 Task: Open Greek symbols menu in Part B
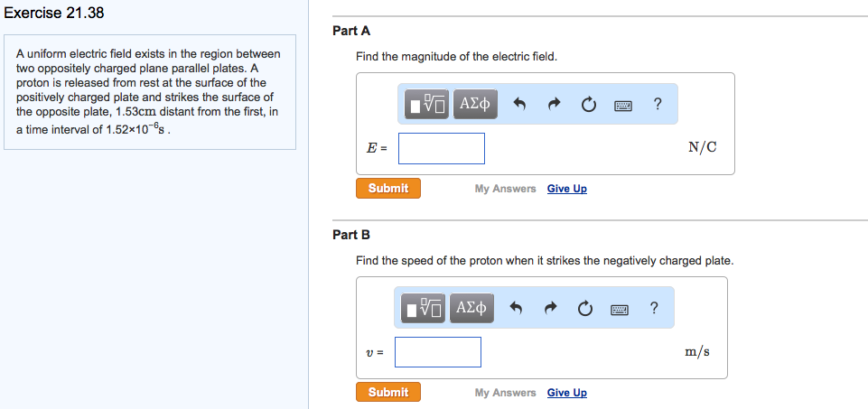pyautogui.click(x=471, y=309)
